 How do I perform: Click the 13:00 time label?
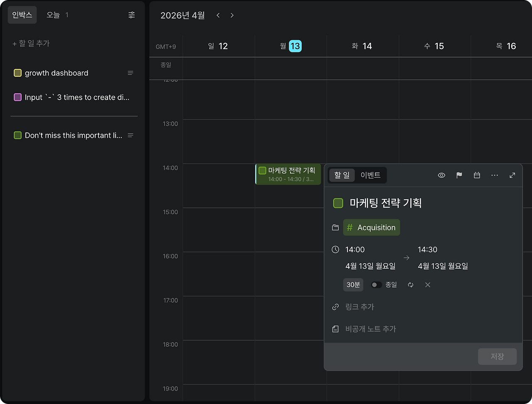170,124
